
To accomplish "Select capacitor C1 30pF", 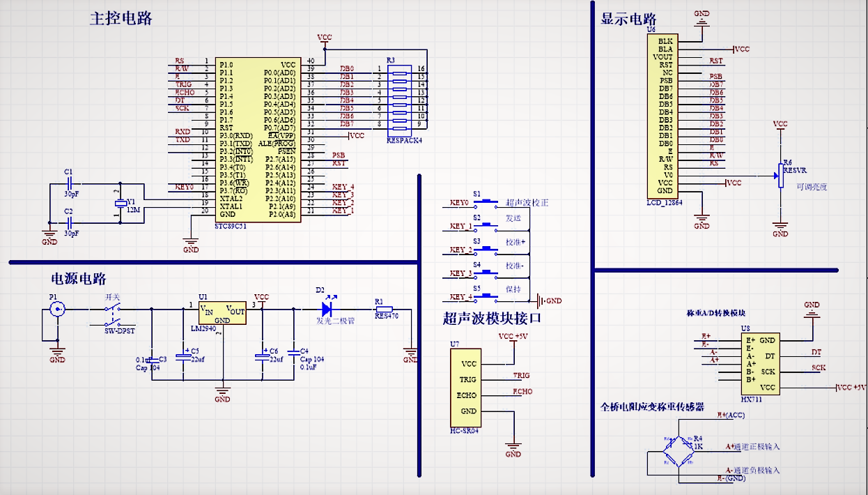I will click(68, 183).
